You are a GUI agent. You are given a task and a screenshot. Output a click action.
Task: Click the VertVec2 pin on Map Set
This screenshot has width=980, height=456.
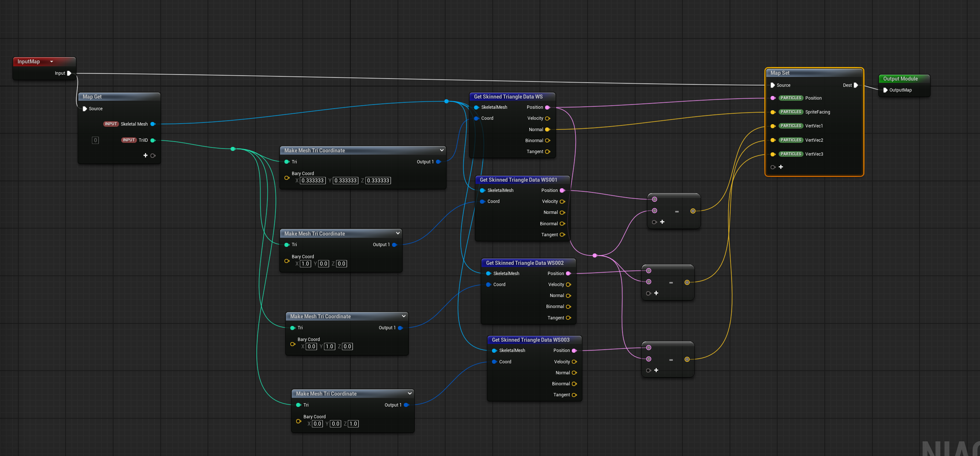tap(773, 140)
